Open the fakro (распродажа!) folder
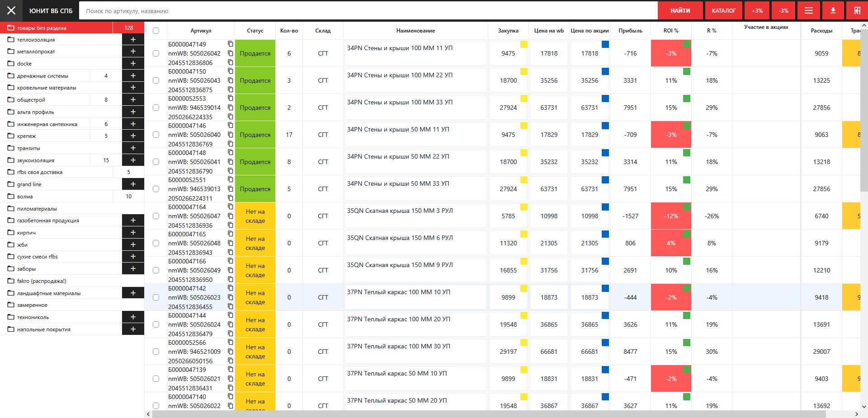The image size is (868, 418). pos(72,281)
